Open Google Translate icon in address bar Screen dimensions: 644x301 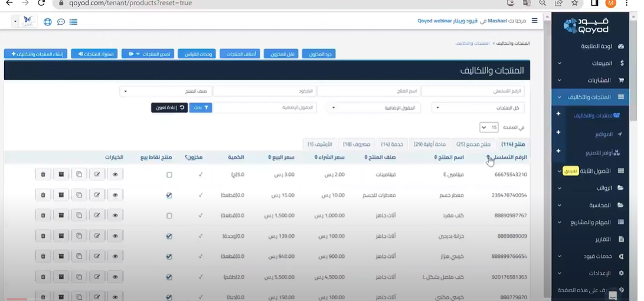(x=527, y=3)
